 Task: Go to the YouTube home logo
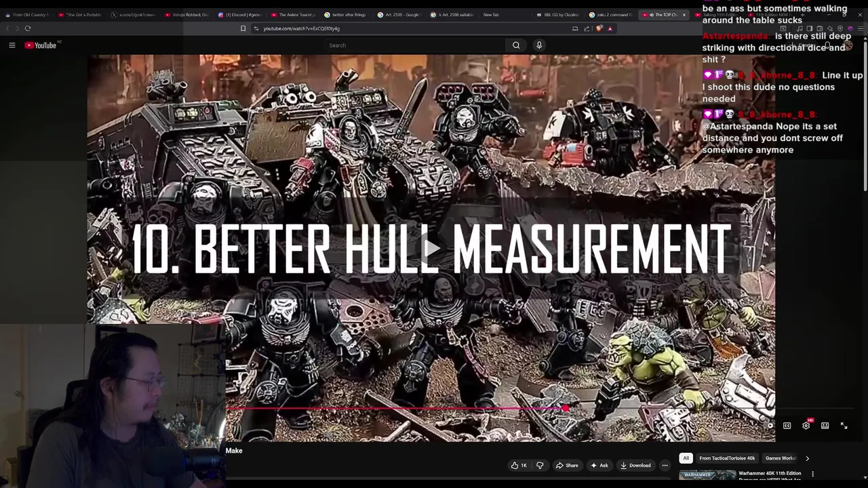click(40, 45)
